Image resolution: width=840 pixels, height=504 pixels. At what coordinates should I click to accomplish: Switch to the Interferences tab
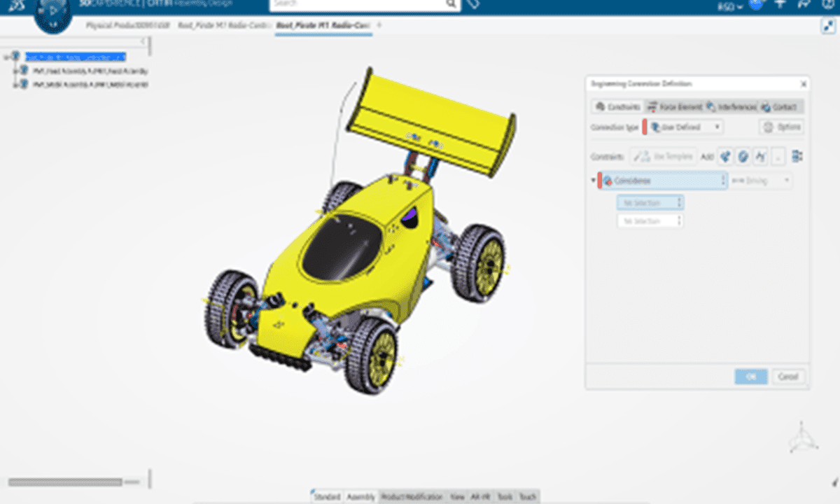pos(731,107)
